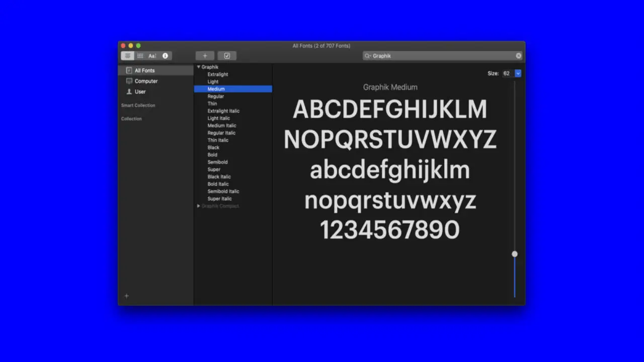Collapse the Graphik font family triangle
Screen dimensions: 644x362
click(x=199, y=67)
